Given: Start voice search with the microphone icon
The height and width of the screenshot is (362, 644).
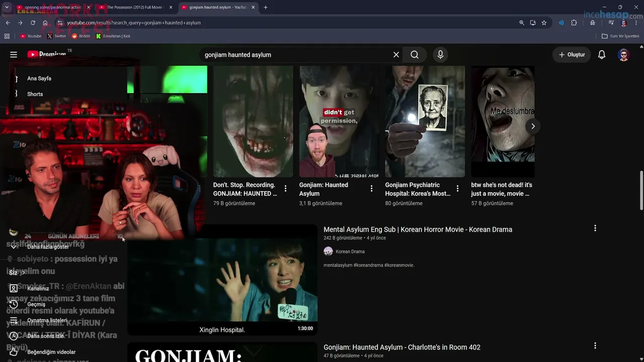Looking at the screenshot, I should tap(440, 55).
